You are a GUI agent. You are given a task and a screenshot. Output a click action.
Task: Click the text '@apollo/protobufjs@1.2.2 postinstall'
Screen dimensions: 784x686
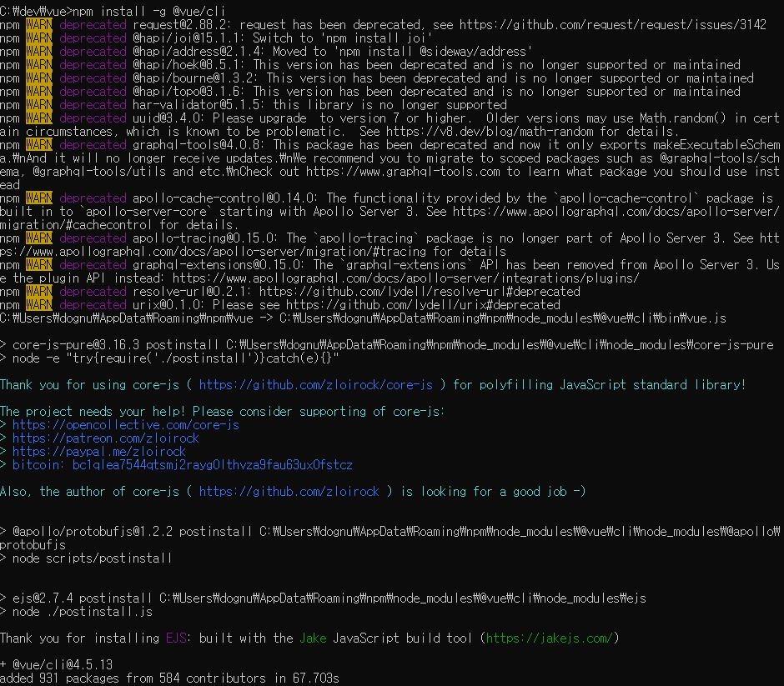(133, 531)
